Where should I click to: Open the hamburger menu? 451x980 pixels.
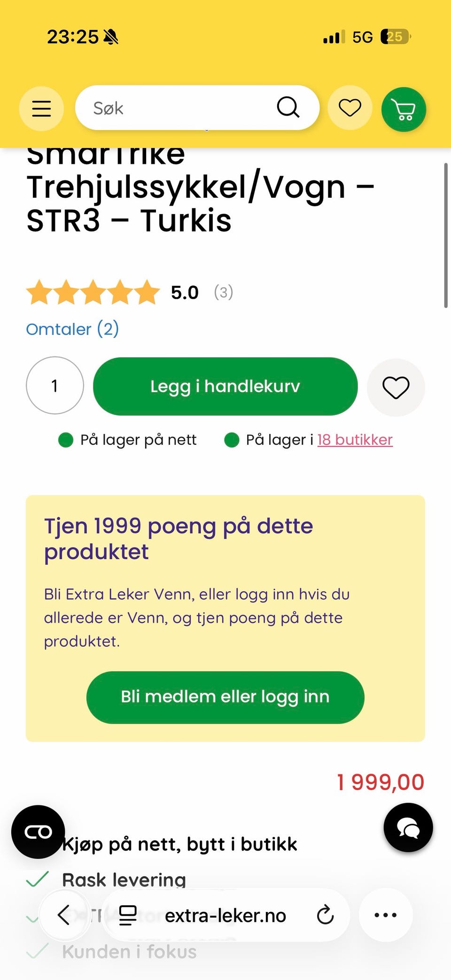41,108
